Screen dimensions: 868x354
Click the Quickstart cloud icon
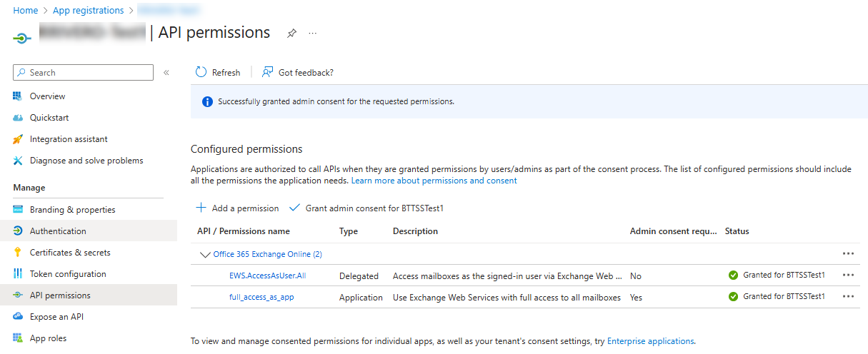(18, 118)
